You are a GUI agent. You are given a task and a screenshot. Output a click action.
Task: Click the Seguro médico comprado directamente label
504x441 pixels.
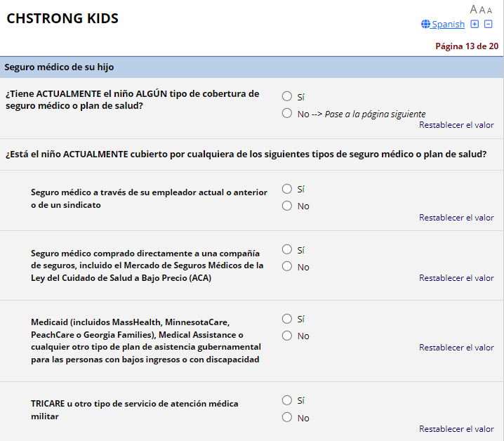(147, 265)
